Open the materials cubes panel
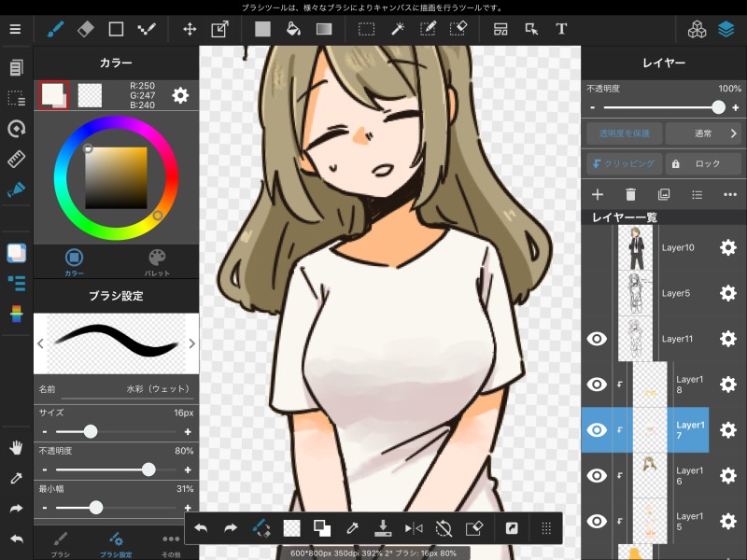The image size is (747, 560). pyautogui.click(x=697, y=29)
